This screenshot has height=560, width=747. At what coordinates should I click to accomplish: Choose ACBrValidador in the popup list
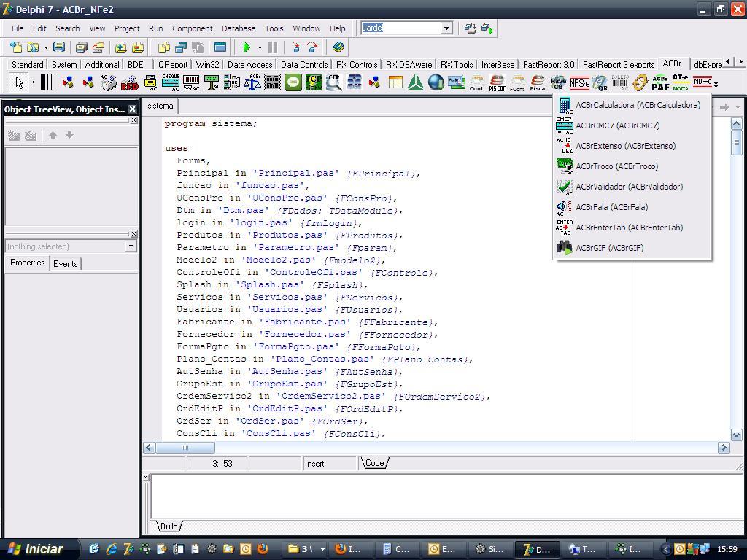pos(629,187)
